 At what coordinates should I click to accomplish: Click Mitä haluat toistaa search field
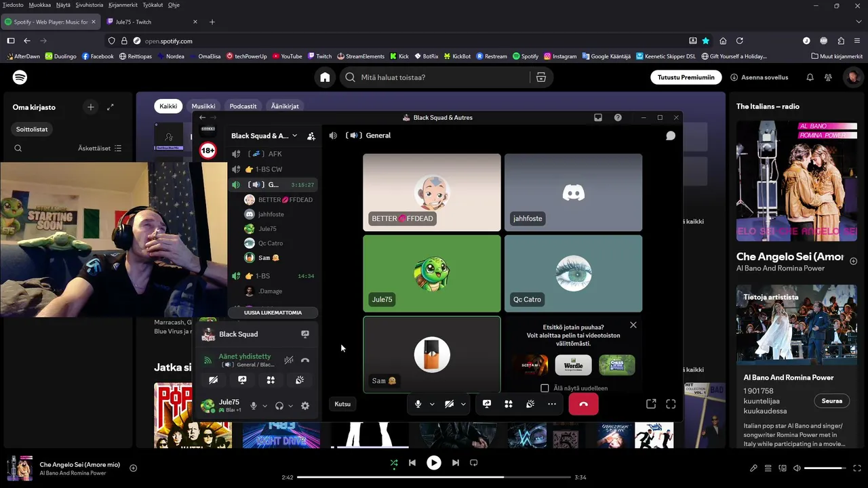coord(433,77)
